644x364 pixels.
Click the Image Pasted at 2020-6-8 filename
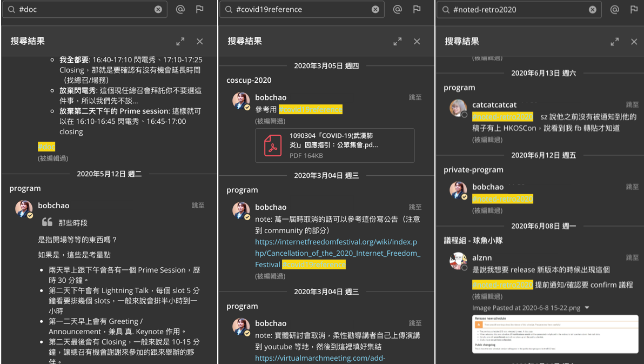click(x=526, y=308)
